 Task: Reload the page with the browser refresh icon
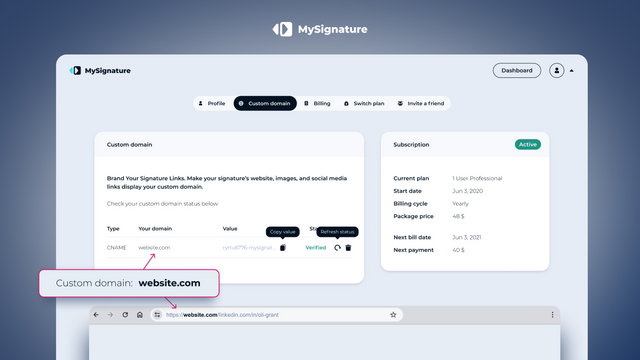(125, 315)
